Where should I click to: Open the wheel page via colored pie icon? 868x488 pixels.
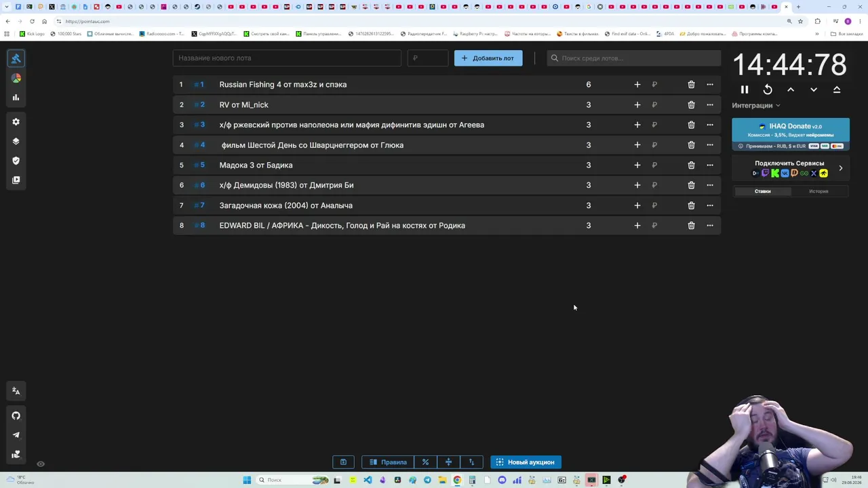pyautogui.click(x=16, y=78)
